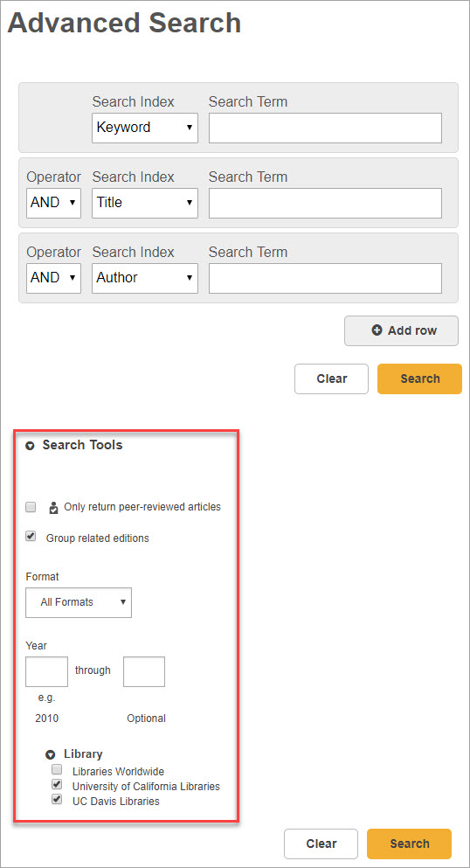Viewport: 470px width, 868px height.
Task: Check Libraries Worldwide option
Action: [x=57, y=769]
